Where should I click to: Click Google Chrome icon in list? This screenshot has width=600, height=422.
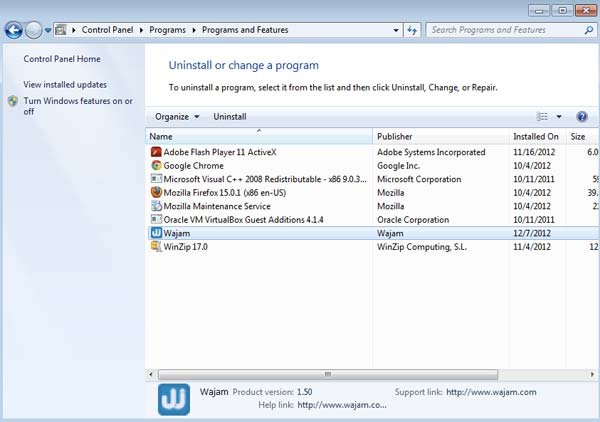pyautogui.click(x=156, y=165)
